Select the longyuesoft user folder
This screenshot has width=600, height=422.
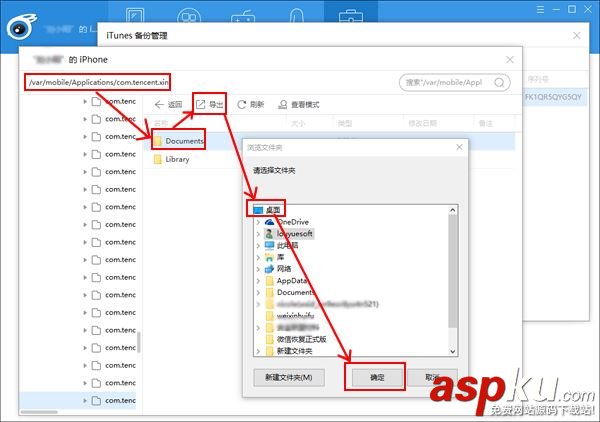click(x=289, y=233)
